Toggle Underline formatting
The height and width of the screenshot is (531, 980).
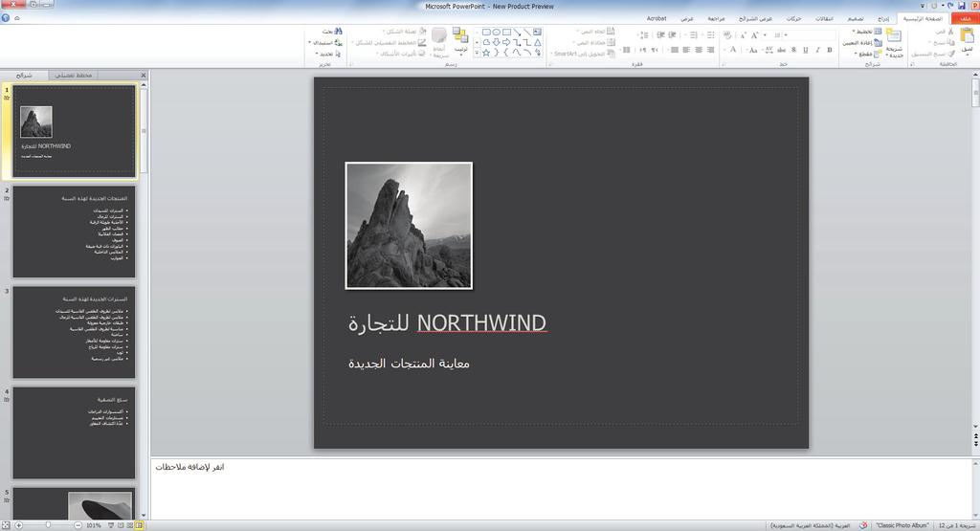pyautogui.click(x=805, y=50)
